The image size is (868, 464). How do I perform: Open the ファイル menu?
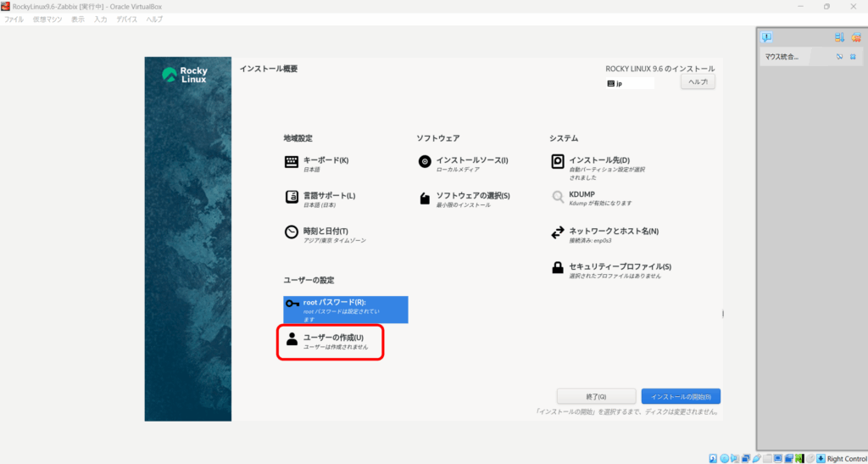pyautogui.click(x=14, y=20)
